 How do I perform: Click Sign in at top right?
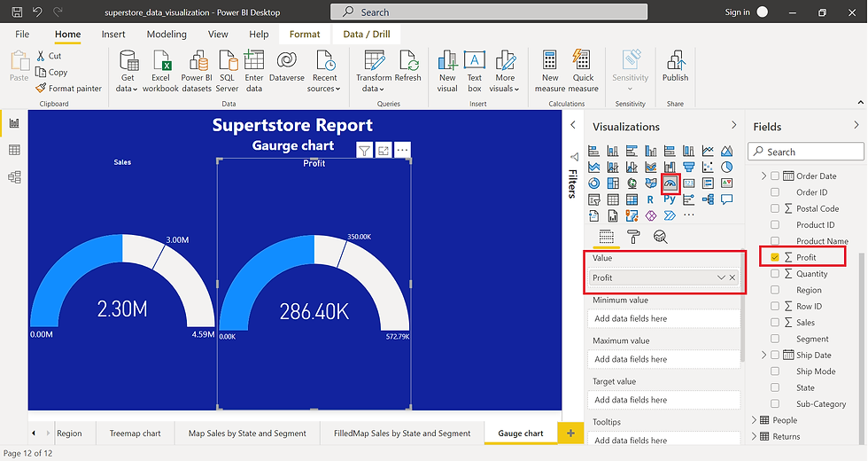click(737, 12)
